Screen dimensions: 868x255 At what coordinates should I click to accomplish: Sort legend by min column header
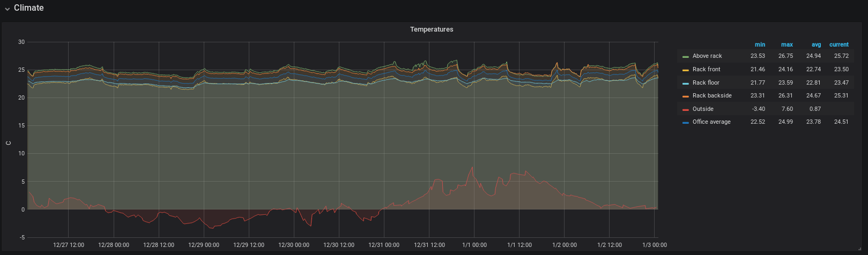pyautogui.click(x=760, y=44)
